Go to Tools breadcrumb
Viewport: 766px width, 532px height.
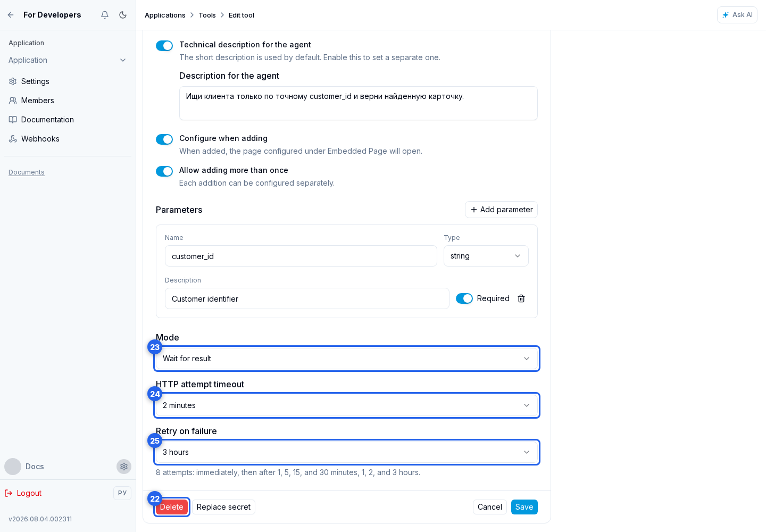[207, 15]
